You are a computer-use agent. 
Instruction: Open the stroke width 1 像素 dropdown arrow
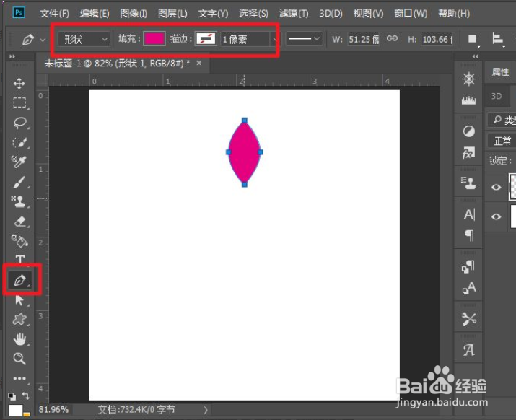click(x=274, y=40)
